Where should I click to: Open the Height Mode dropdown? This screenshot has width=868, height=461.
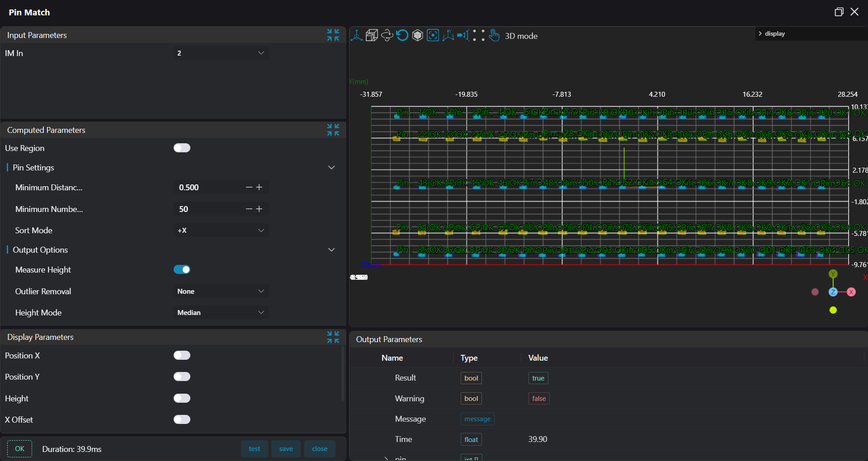[x=221, y=313]
